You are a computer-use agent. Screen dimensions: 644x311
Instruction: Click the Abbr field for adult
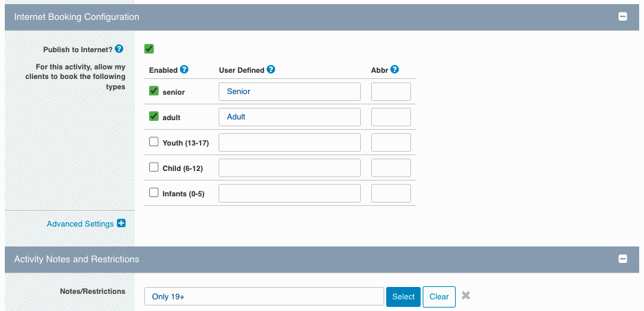[x=391, y=117]
